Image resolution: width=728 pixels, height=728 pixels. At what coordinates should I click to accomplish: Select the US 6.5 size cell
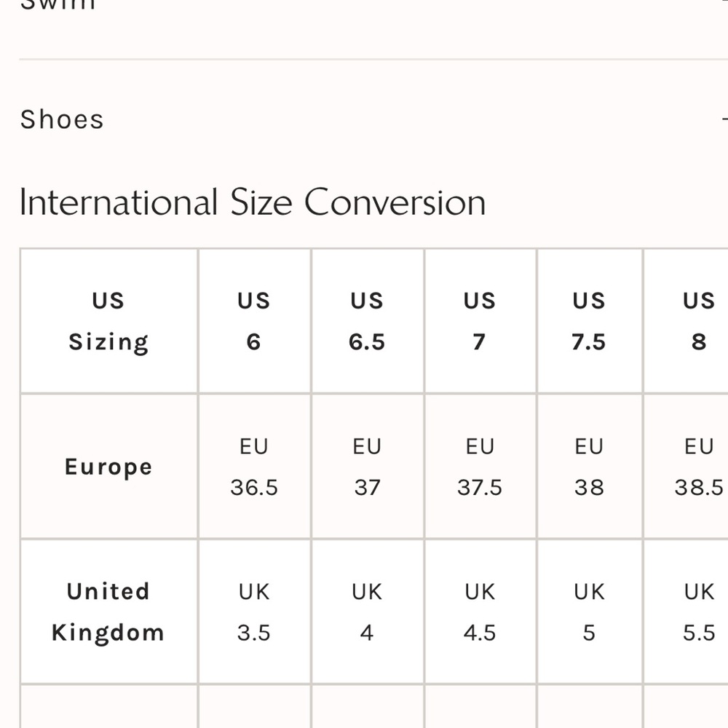coord(367,321)
